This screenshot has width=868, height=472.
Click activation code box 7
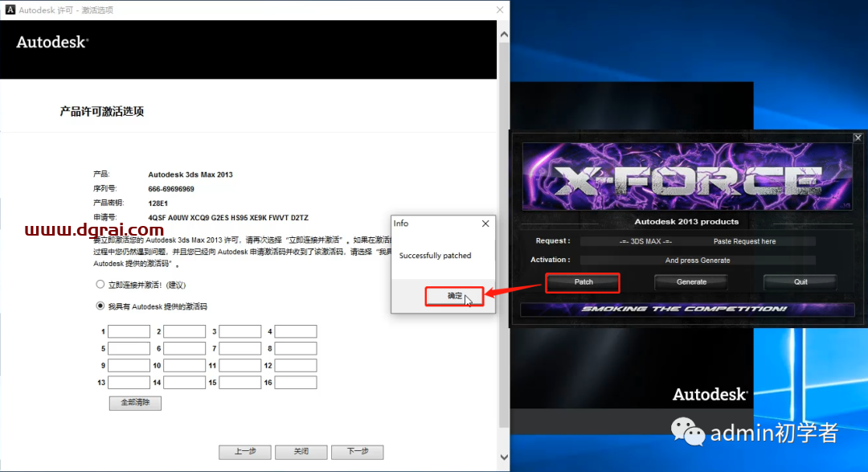point(240,348)
